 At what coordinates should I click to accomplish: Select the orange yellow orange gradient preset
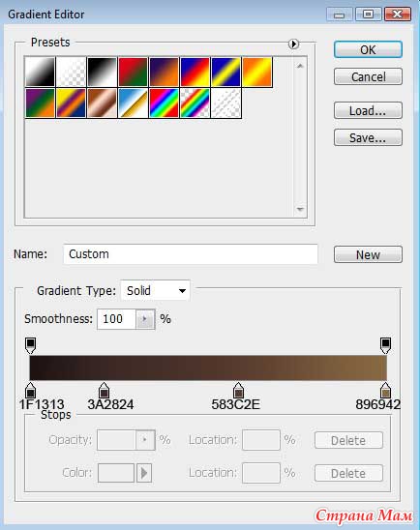[257, 72]
